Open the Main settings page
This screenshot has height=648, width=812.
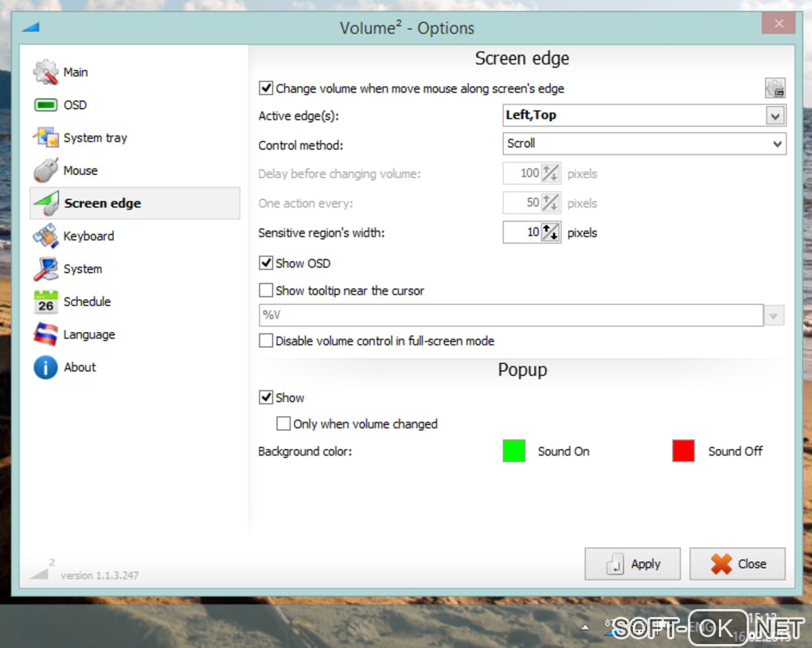point(76,72)
